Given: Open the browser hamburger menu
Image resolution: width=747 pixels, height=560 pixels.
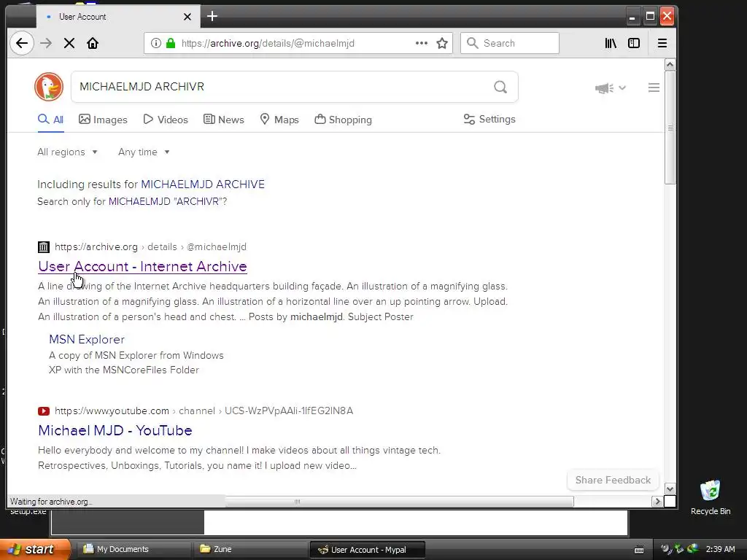Looking at the screenshot, I should click(662, 43).
